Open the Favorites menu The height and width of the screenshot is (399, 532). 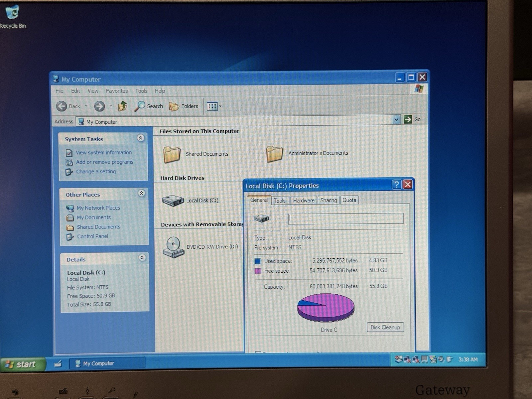(117, 91)
